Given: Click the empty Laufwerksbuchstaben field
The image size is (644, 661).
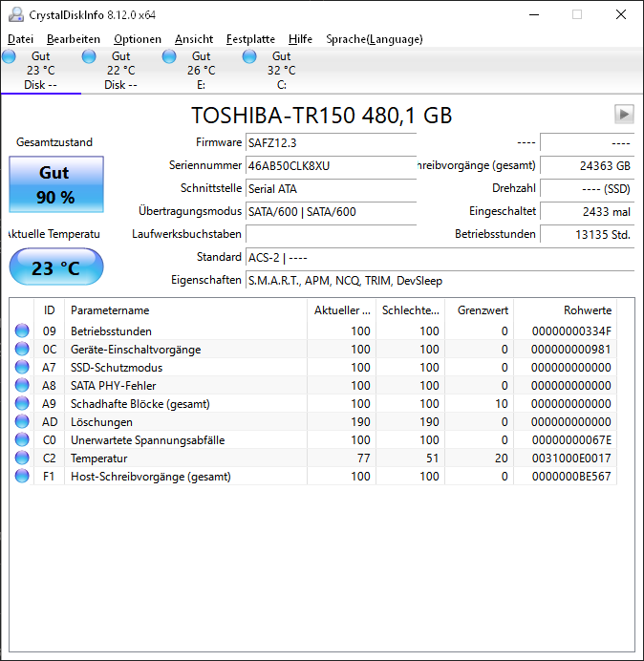Looking at the screenshot, I should tap(331, 234).
